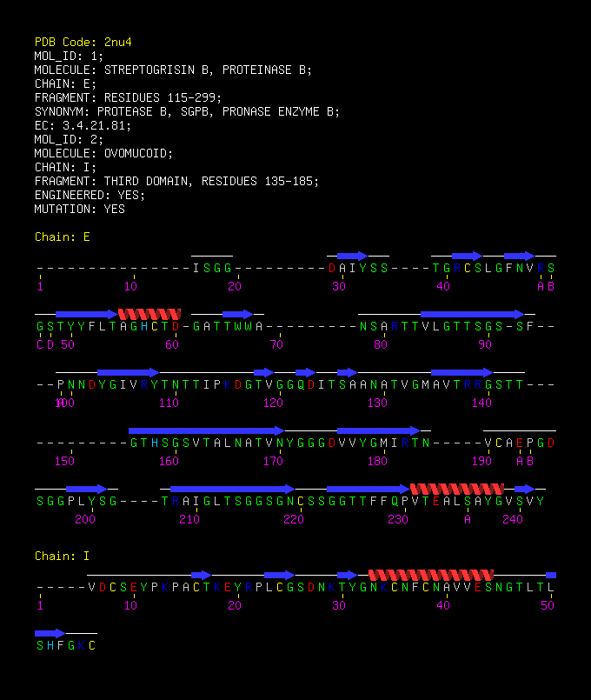Viewport: 591px width, 700px height.
Task: Select the 'MOL_ID: 2;' line
Action: coord(69,140)
